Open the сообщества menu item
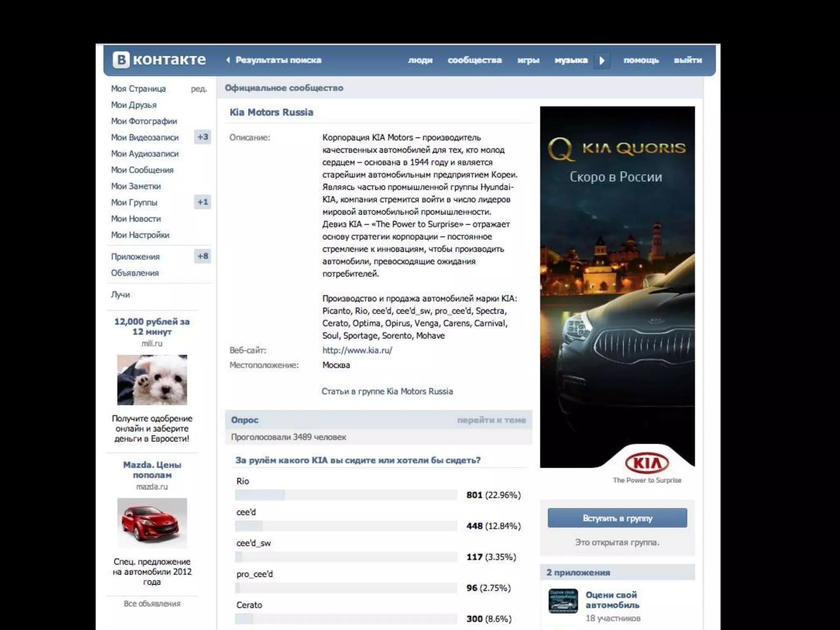This screenshot has width=840, height=630. click(475, 60)
